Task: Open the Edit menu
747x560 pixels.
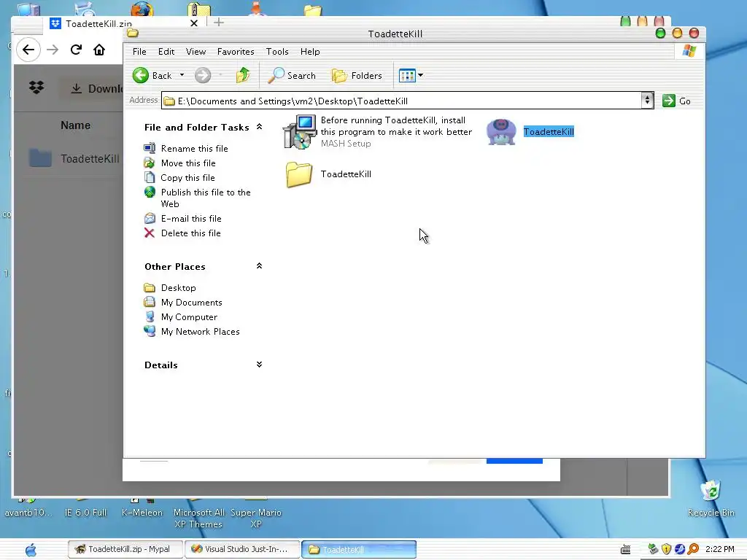Action: (166, 52)
